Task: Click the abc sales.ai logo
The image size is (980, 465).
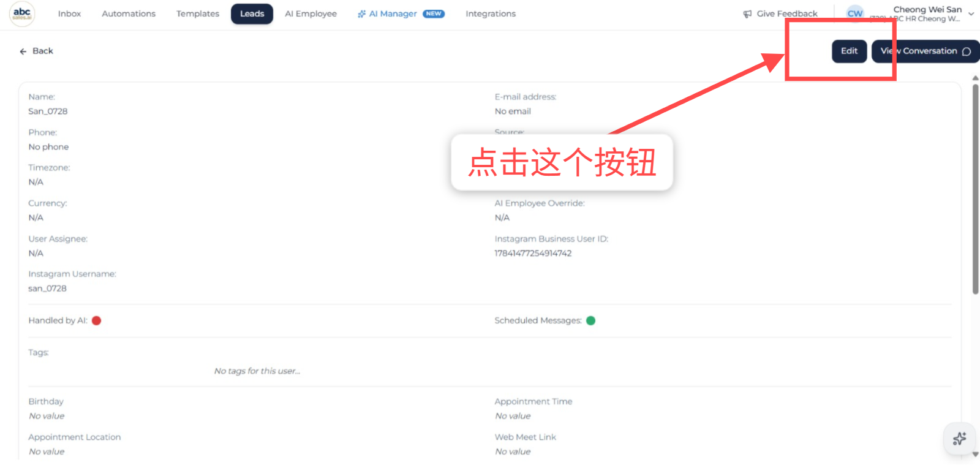Action: [x=22, y=13]
